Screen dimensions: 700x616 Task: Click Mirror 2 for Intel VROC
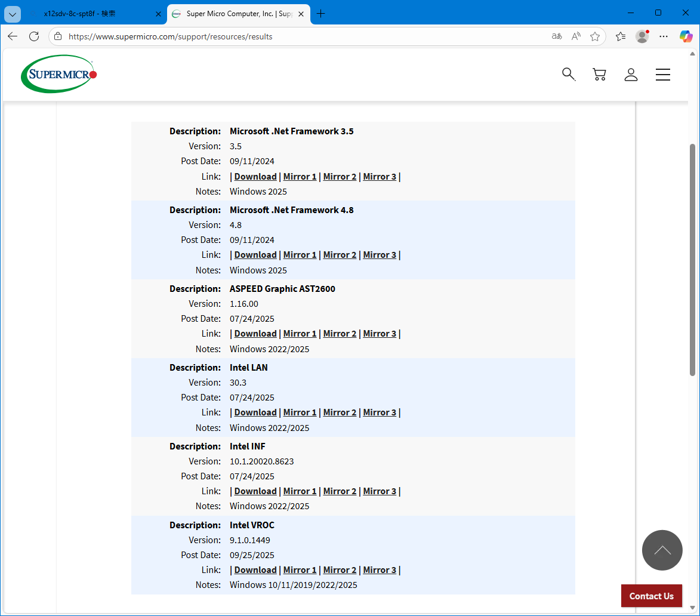click(340, 570)
